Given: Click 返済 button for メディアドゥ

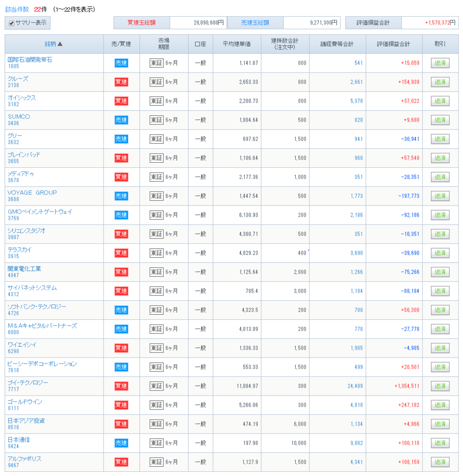Looking at the screenshot, I should (x=440, y=177).
